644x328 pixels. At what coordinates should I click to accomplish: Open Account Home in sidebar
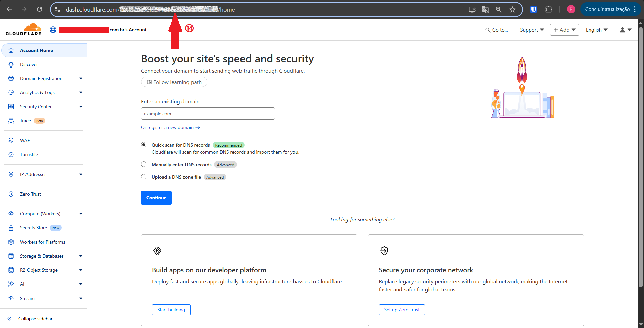tap(44, 50)
